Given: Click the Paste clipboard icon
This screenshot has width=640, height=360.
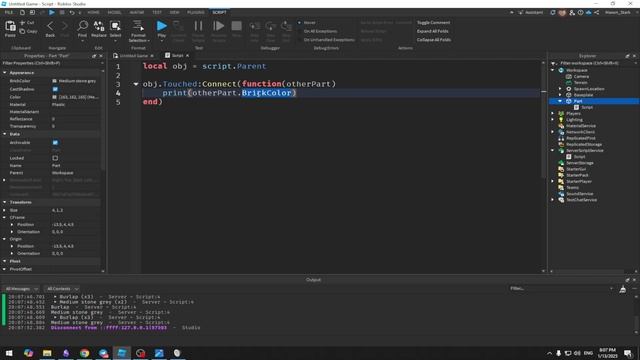Looking at the screenshot, I should [10, 27].
